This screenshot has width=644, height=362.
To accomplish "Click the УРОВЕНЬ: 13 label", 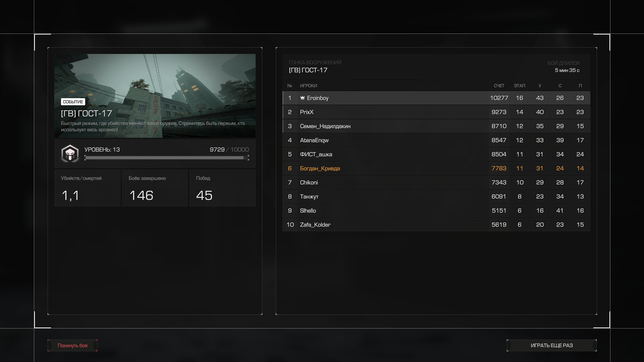I will [102, 149].
